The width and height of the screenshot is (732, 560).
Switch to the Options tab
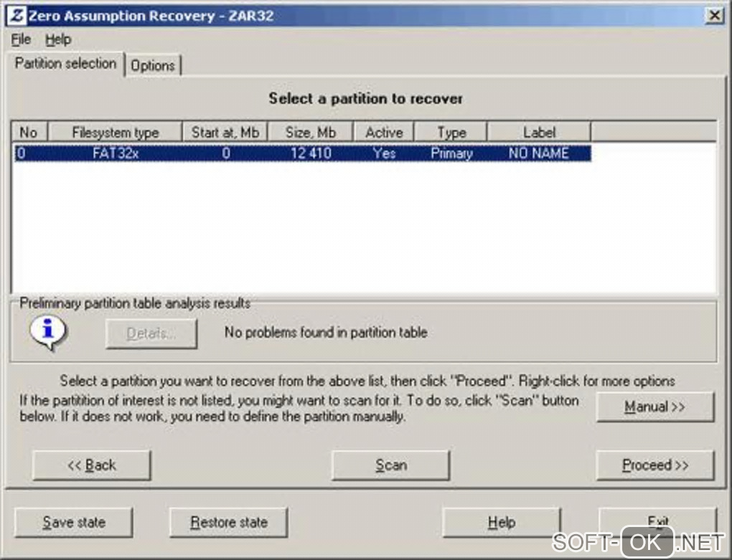[153, 66]
